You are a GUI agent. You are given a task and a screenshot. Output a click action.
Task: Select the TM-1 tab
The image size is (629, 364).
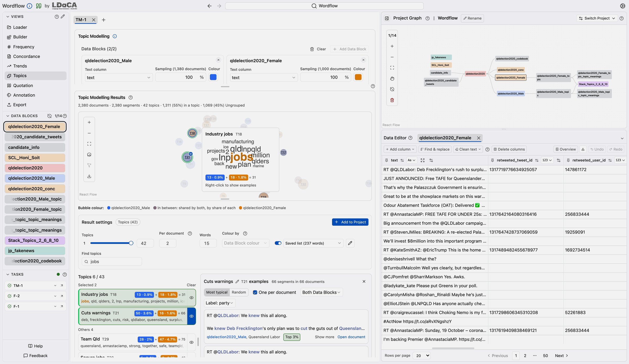81,20
